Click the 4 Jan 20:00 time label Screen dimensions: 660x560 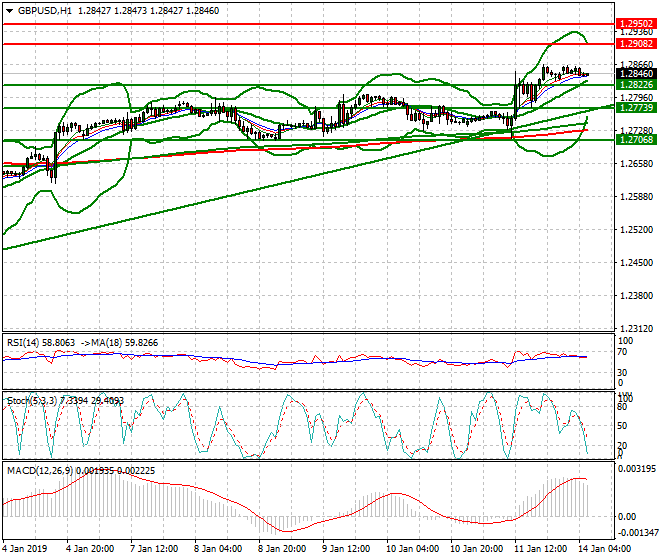click(x=90, y=549)
